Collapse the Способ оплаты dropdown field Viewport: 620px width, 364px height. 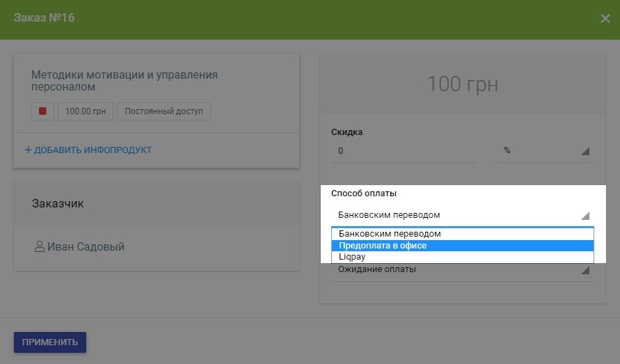(x=461, y=215)
